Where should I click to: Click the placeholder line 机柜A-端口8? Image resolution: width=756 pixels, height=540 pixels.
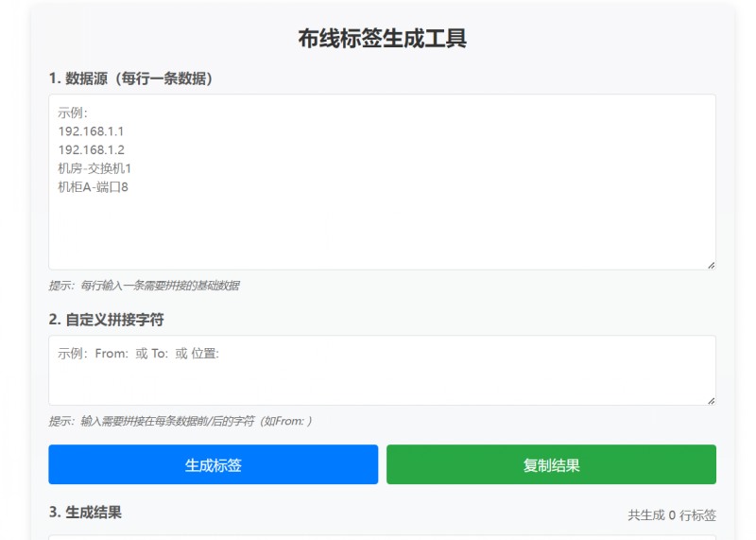pos(93,187)
